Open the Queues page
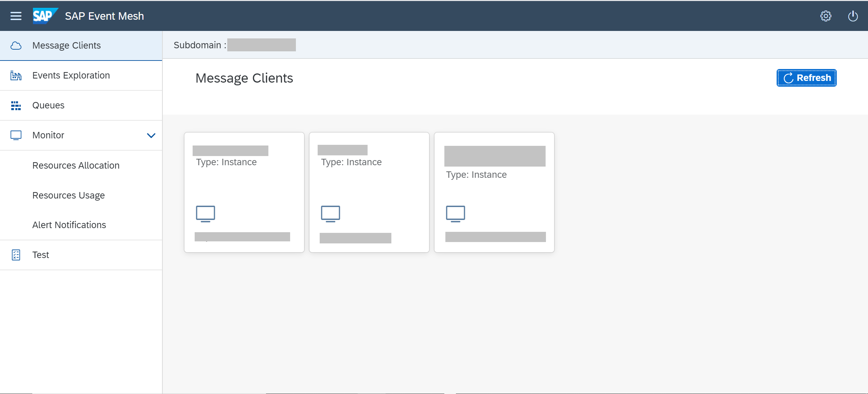 (81, 105)
